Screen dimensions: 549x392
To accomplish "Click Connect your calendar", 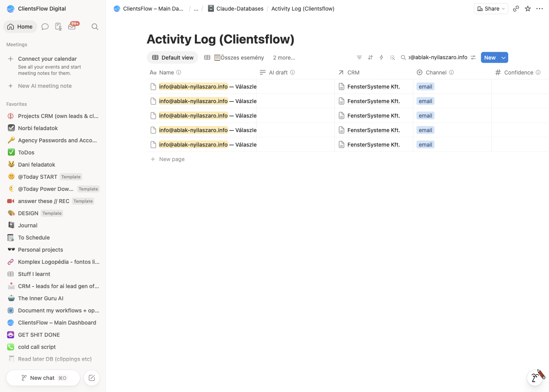I will point(47,59).
